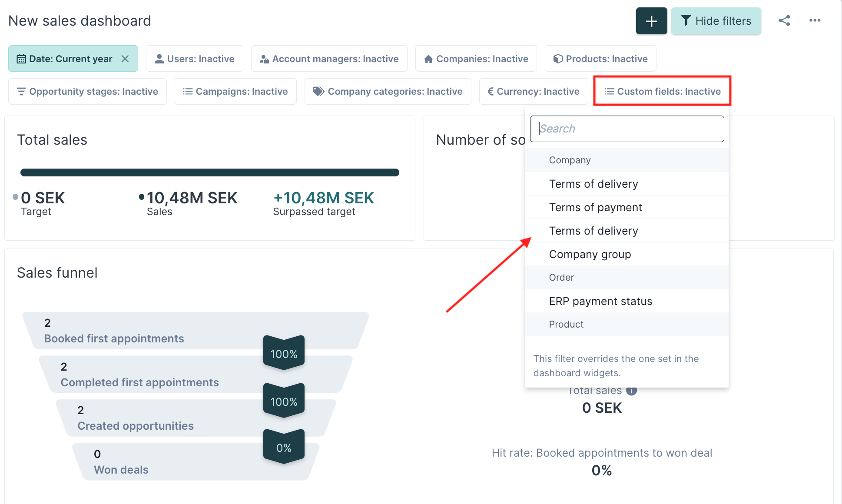Click the plus add-widget button
Image resolution: width=842 pixels, height=504 pixels.
651,21
